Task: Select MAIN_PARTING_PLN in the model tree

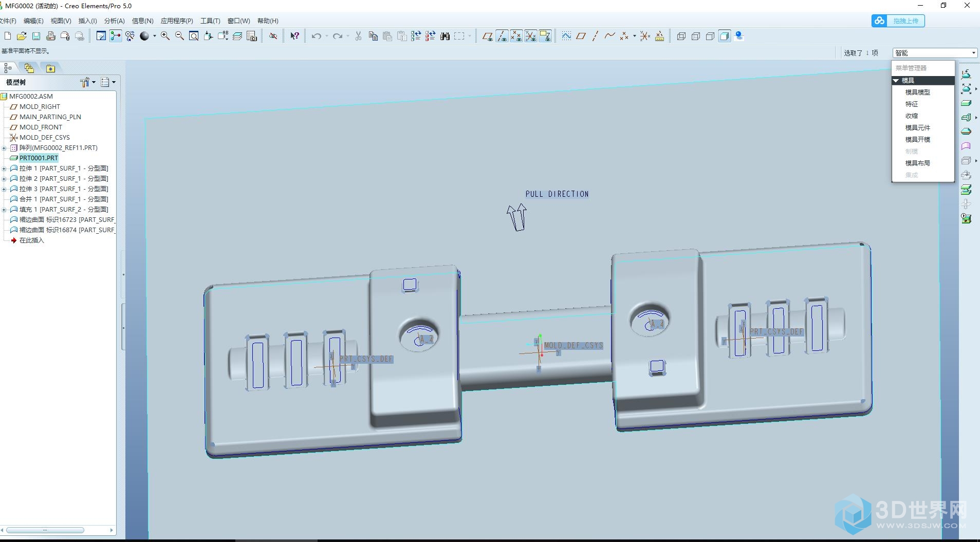Action: click(50, 117)
